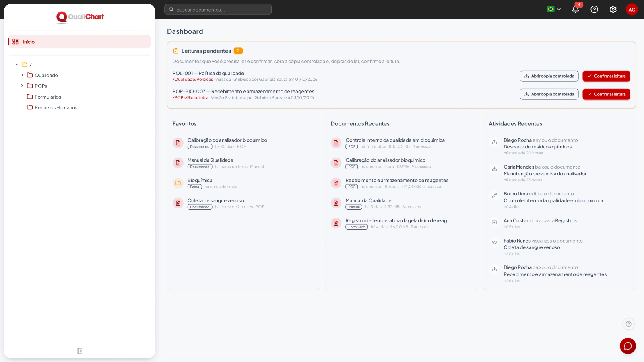Open the Formulários folder
Image resolution: width=644 pixels, height=362 pixels.
pos(48,97)
